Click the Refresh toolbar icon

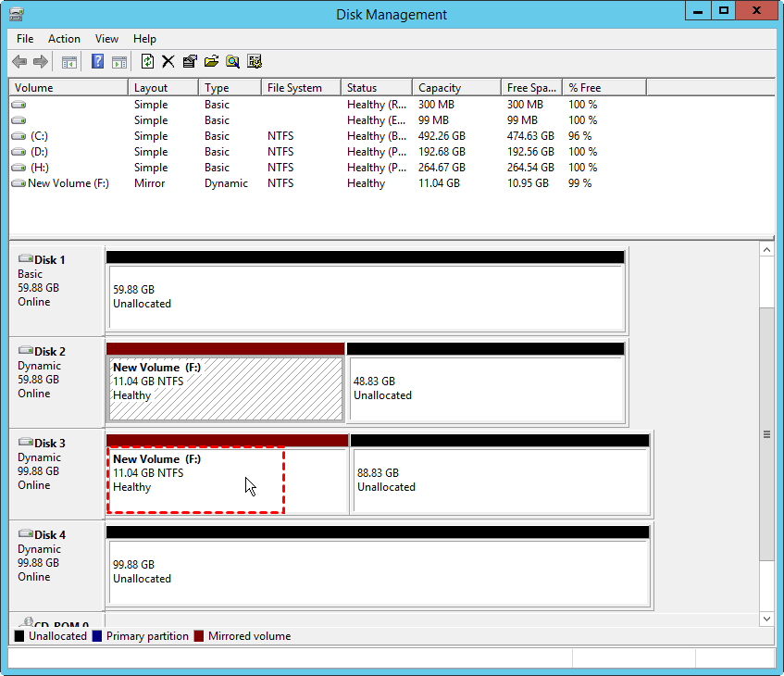coord(147,61)
